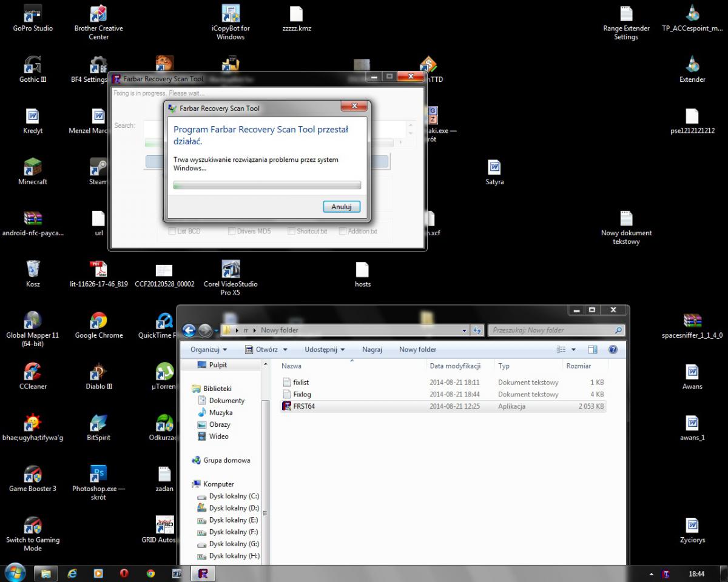
Task: Click the crash dialog progress bar
Action: pos(267,185)
